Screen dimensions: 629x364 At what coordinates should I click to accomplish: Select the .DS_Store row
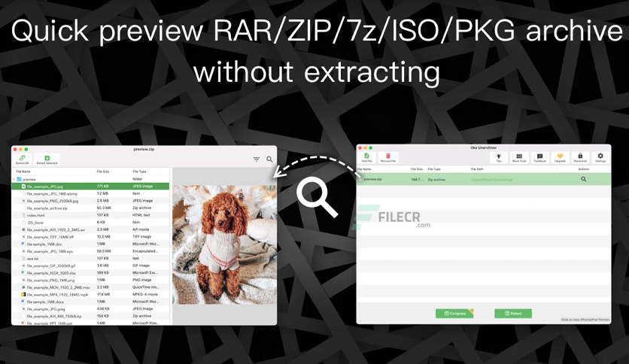(90, 223)
